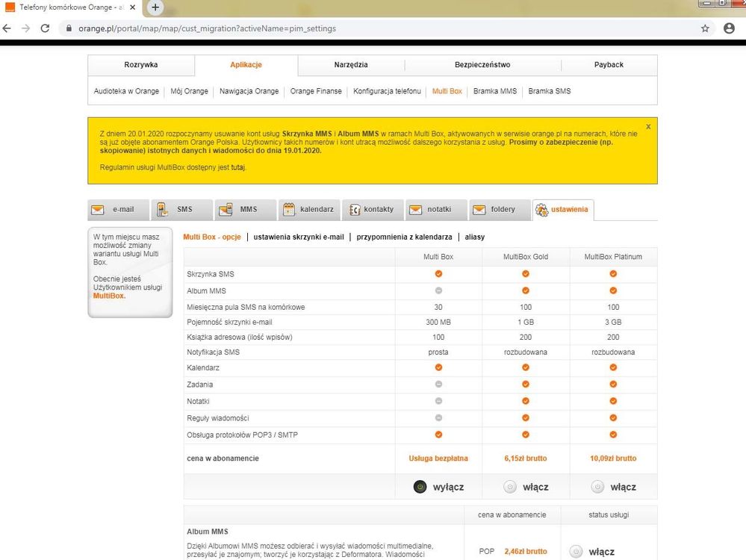
Task: Open the notatki tab with envelope icon
Action: coord(435,210)
